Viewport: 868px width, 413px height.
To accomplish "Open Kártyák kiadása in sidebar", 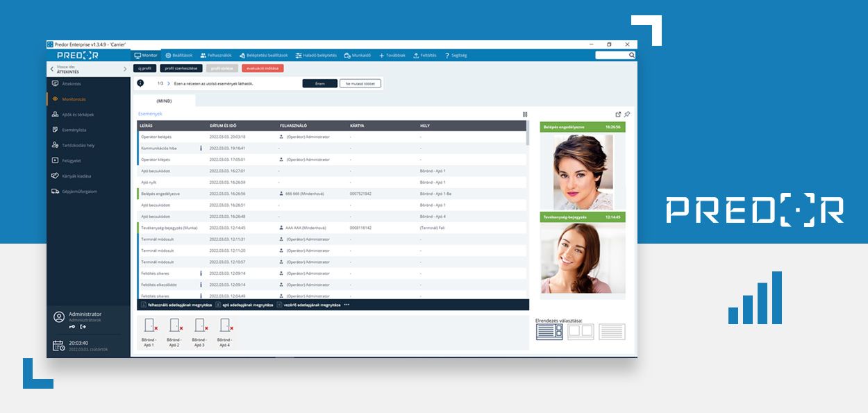I will pos(88,176).
